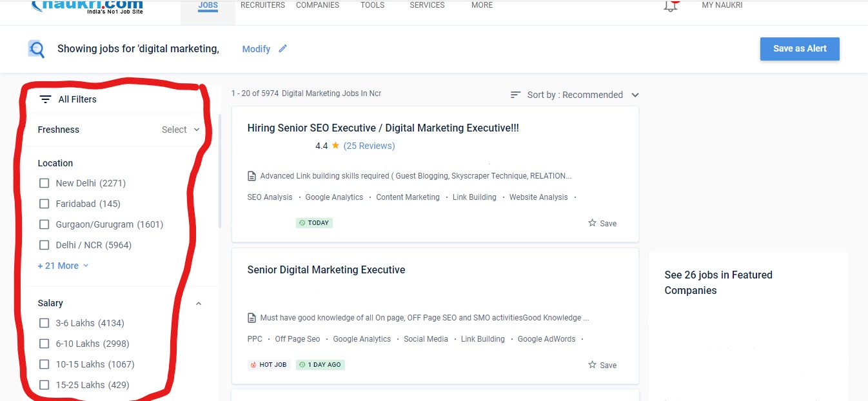Click the PPC skill tag
This screenshot has width=868, height=401.
[x=255, y=339]
